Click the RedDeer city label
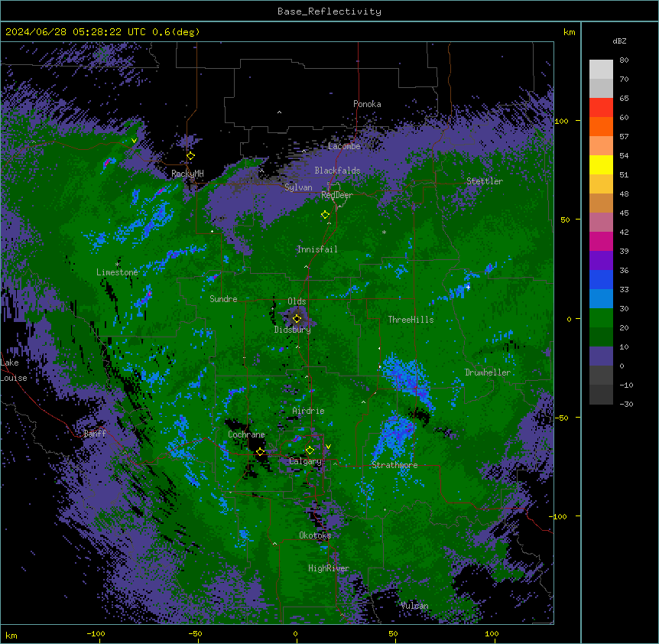The width and height of the screenshot is (659, 644). [337, 195]
